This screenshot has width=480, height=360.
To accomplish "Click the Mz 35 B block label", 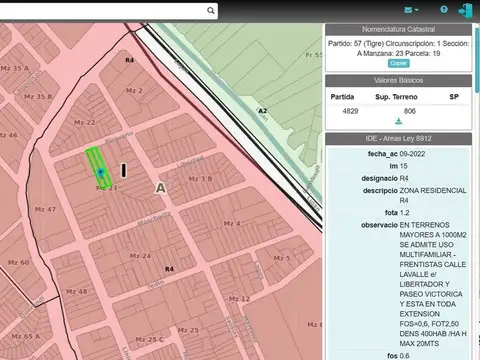I will coord(38,97).
